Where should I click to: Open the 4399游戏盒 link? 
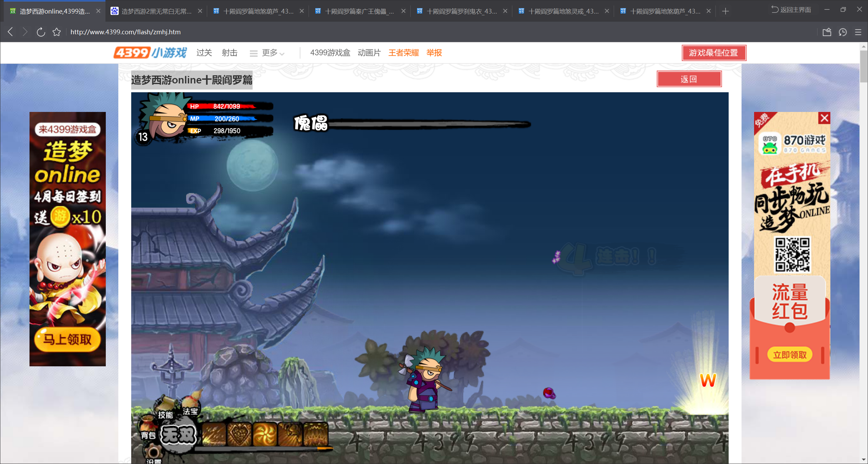click(330, 53)
